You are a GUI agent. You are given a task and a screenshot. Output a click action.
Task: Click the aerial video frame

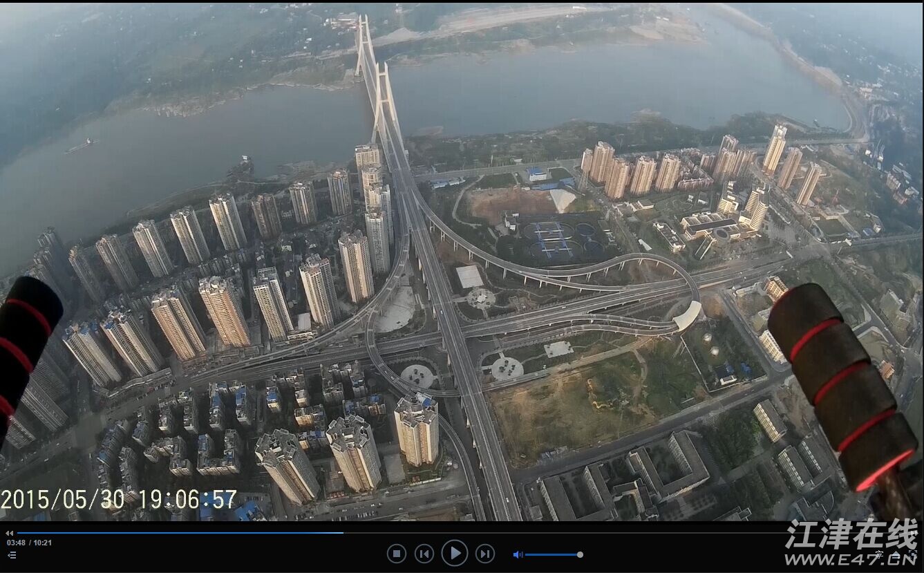point(462,261)
